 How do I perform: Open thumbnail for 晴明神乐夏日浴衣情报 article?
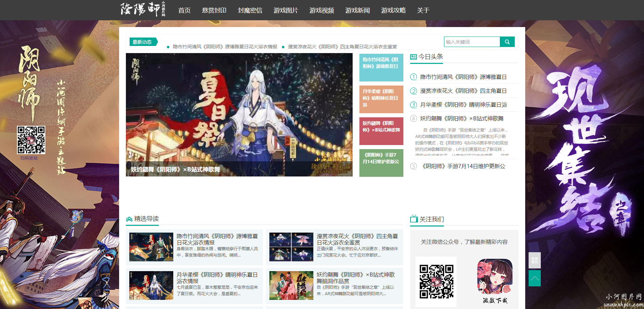[151, 285]
